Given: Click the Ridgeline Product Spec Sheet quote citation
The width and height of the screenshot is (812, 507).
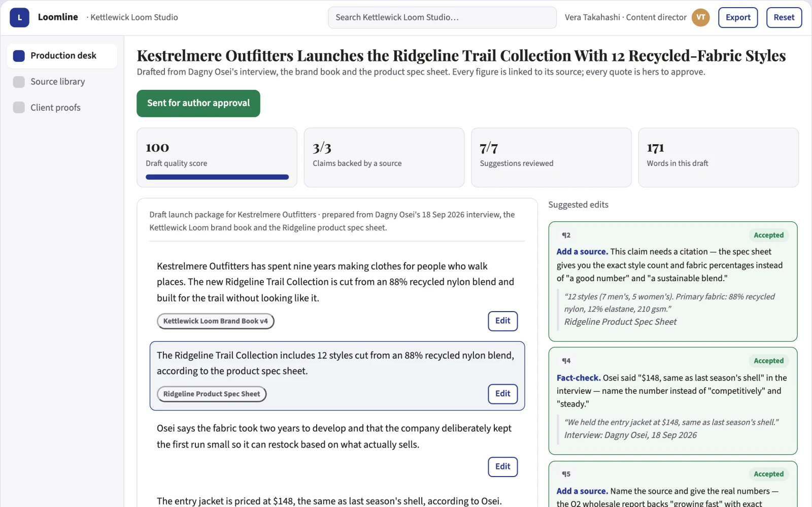Looking at the screenshot, I should tap(620, 322).
